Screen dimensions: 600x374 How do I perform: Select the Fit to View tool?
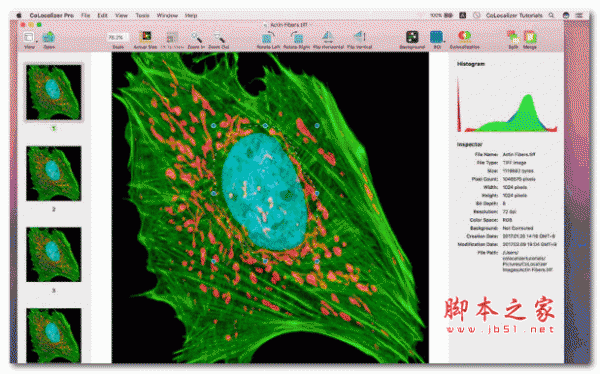[x=172, y=38]
